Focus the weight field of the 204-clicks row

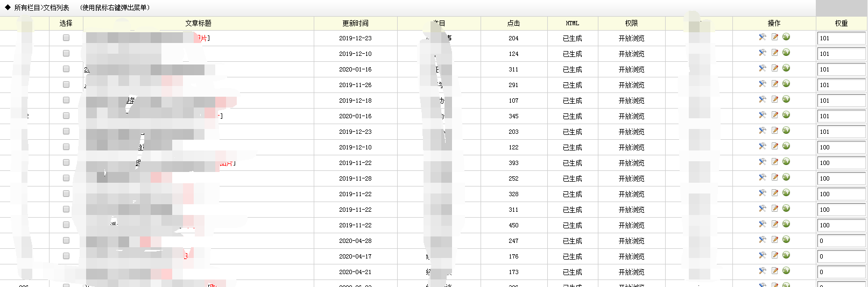[x=842, y=38]
